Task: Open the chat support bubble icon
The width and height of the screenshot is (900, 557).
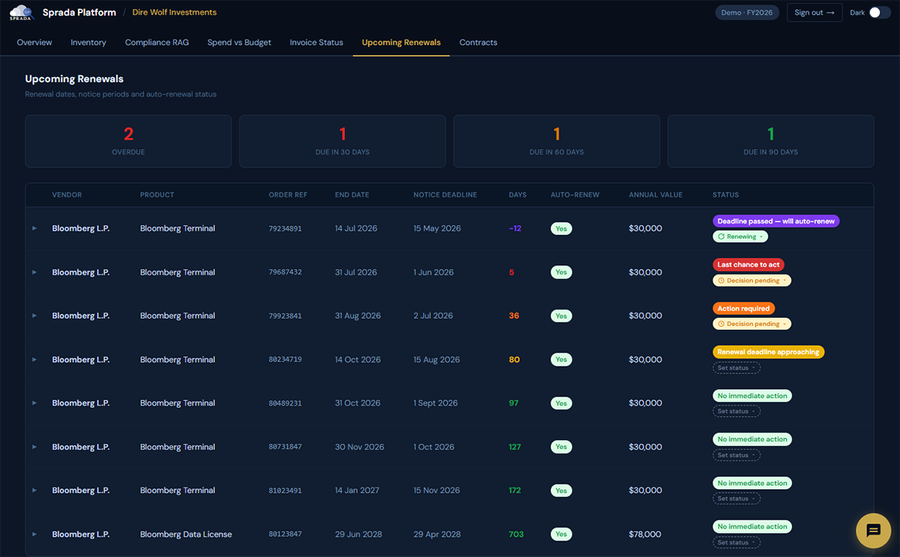Action: click(x=873, y=530)
